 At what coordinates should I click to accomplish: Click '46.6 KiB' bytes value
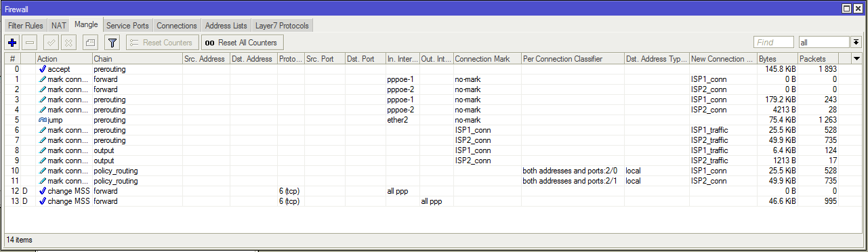coord(783,201)
